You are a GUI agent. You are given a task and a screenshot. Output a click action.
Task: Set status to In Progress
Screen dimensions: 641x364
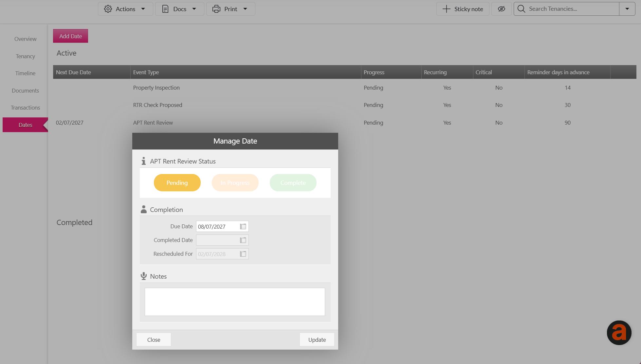[235, 182]
